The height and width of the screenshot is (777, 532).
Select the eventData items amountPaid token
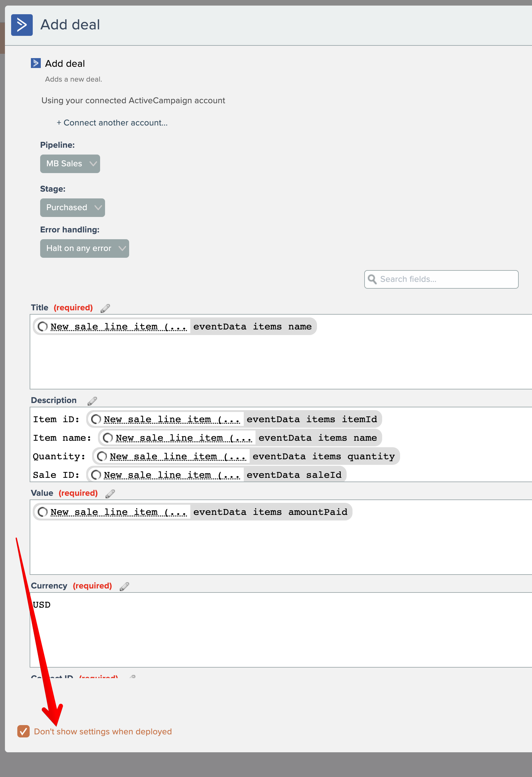click(270, 512)
